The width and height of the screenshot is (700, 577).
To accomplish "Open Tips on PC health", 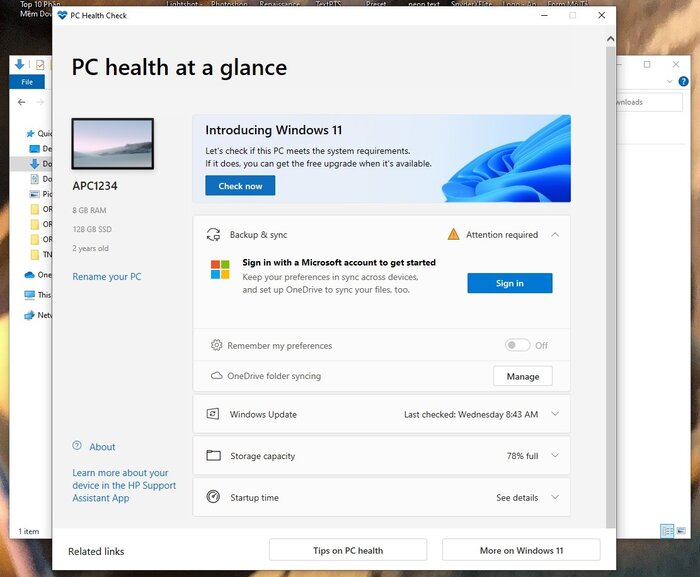I will coord(348,550).
